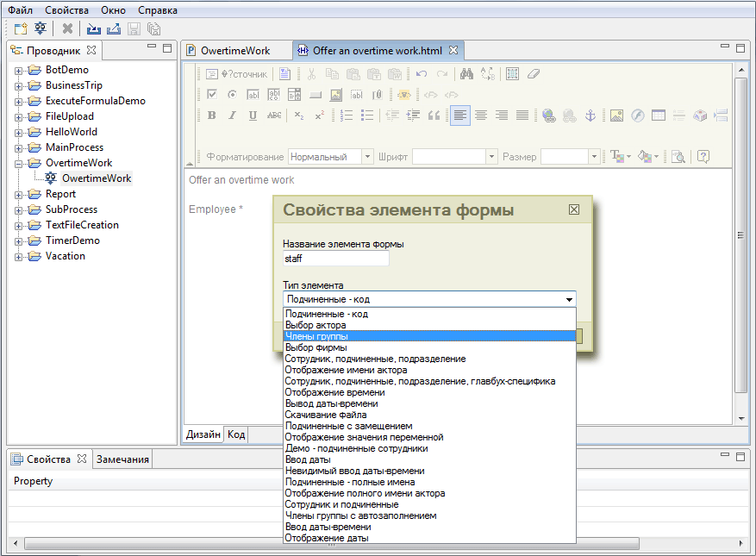The image size is (756, 556).
Task: Open Find using the binoculars icon
Action: pos(465,74)
